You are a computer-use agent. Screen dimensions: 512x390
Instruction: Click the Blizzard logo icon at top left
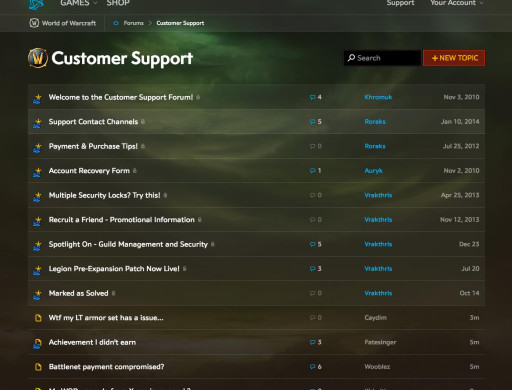36,4
